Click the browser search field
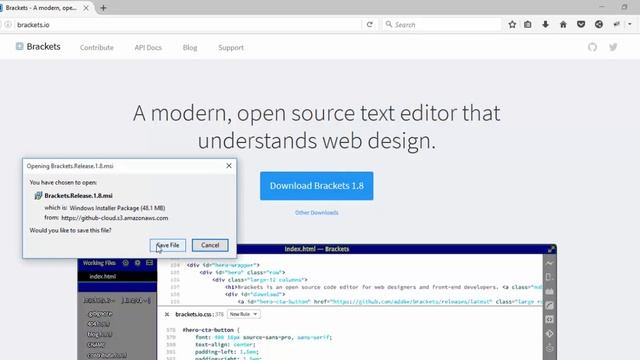Screen dimensions: 640x360 tap(442, 24)
